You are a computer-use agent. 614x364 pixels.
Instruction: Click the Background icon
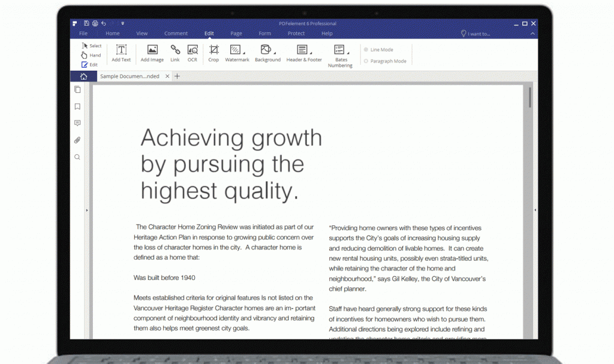pos(266,49)
